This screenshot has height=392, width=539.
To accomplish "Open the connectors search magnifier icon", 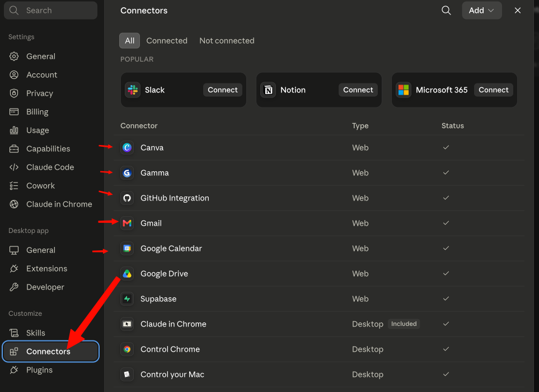I will [x=446, y=10].
